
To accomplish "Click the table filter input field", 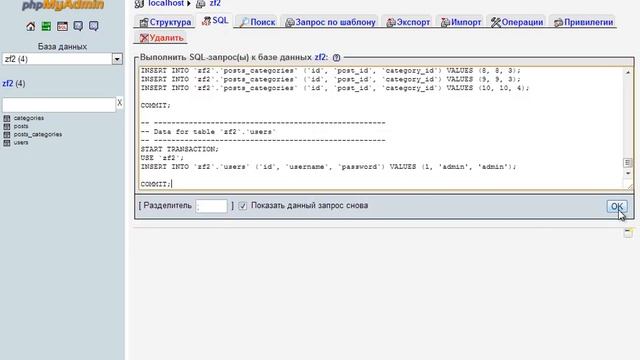I will pyautogui.click(x=59, y=105).
